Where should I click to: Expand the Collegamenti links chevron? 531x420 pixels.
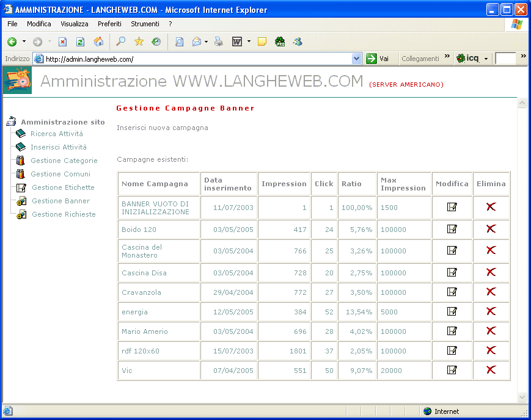point(447,56)
